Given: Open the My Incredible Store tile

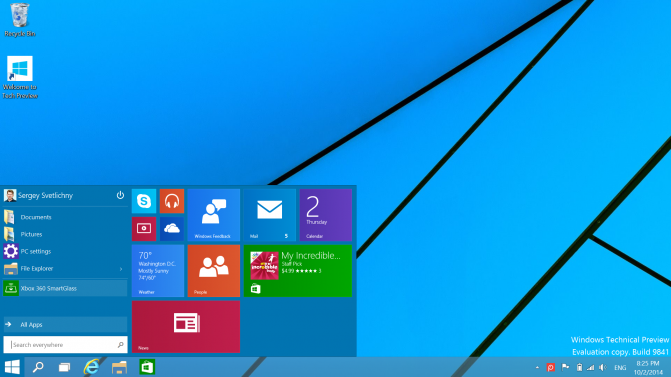Looking at the screenshot, I should [x=298, y=270].
